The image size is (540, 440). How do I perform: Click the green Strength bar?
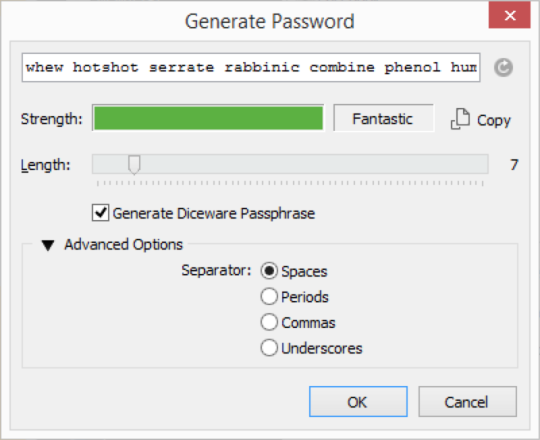click(x=208, y=118)
